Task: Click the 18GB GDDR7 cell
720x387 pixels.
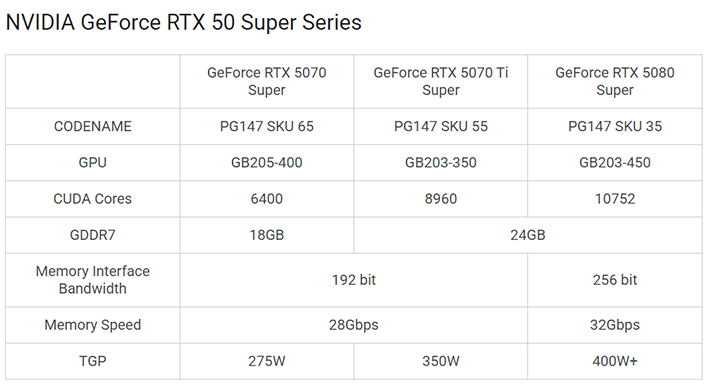Action: (x=267, y=235)
